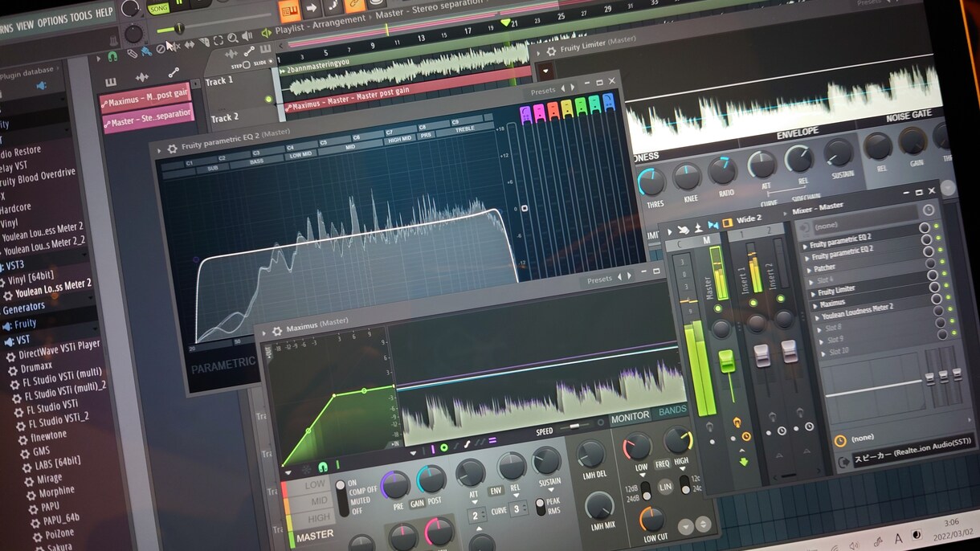980x551 pixels.
Task: Expand Fruity Limiter slot menu in mixer
Action: click(x=814, y=294)
